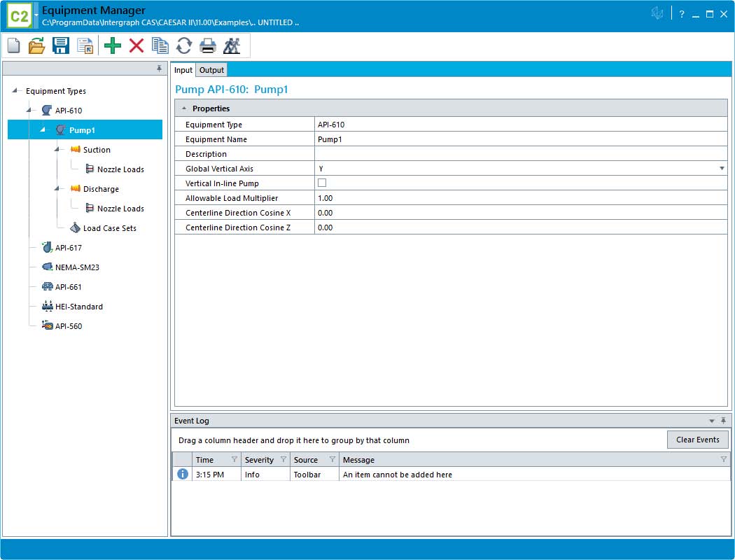Image resolution: width=735 pixels, height=560 pixels.
Task: Open an existing equipment file
Action: point(36,45)
